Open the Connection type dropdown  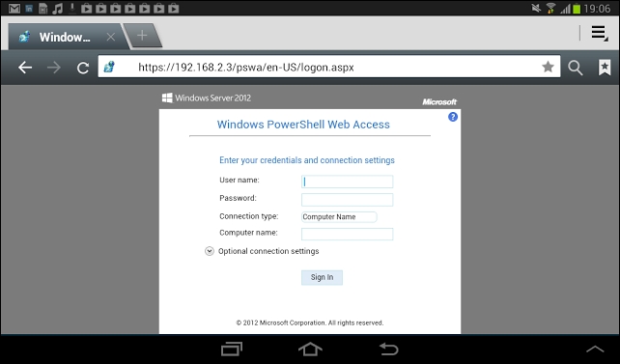pyautogui.click(x=339, y=217)
